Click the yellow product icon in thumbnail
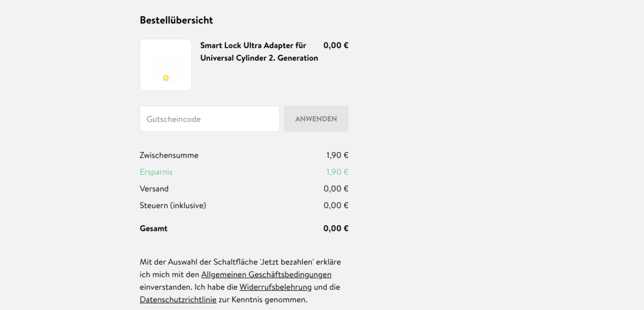Image resolution: width=644 pixels, height=310 pixels. 166,78
